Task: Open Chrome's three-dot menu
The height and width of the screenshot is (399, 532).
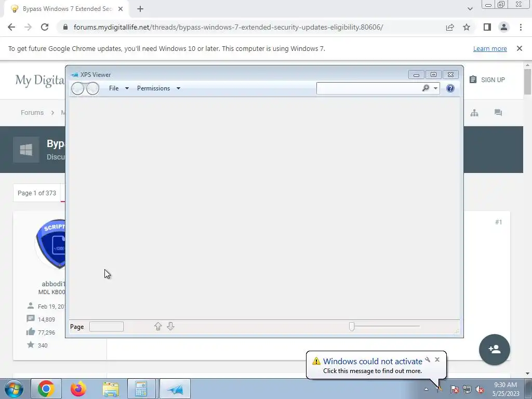Action: click(x=521, y=27)
